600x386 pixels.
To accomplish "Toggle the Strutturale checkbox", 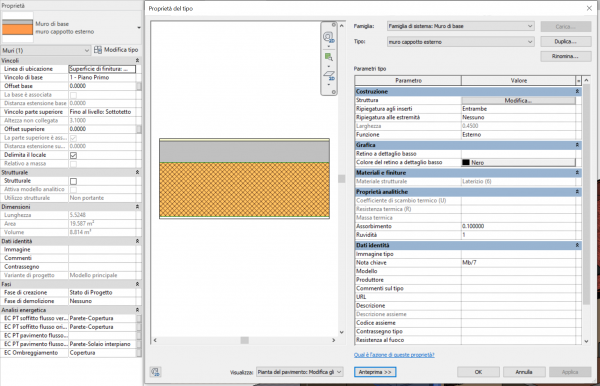I will point(73,181).
